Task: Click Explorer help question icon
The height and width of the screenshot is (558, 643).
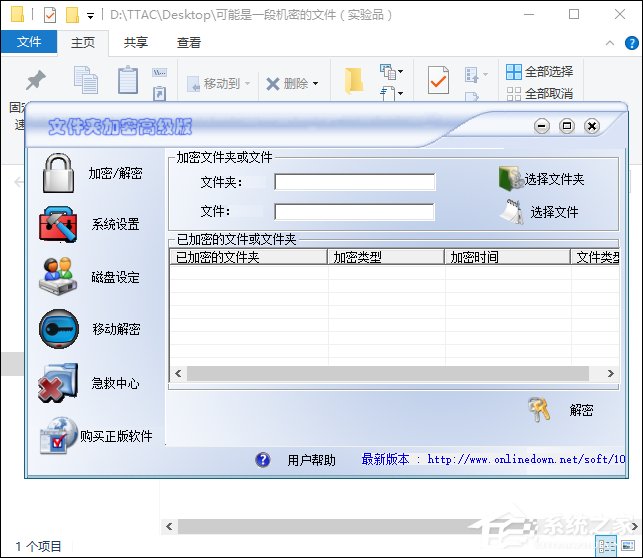Action: 632,43
